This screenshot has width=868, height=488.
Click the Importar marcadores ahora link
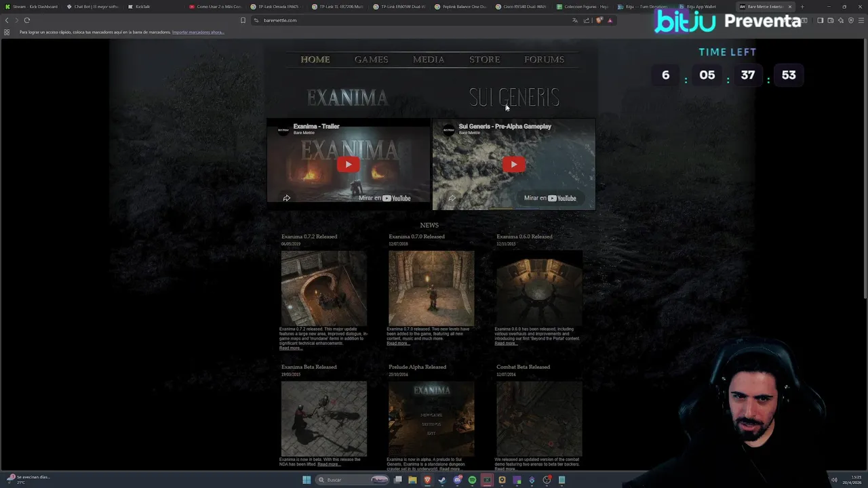(x=198, y=32)
